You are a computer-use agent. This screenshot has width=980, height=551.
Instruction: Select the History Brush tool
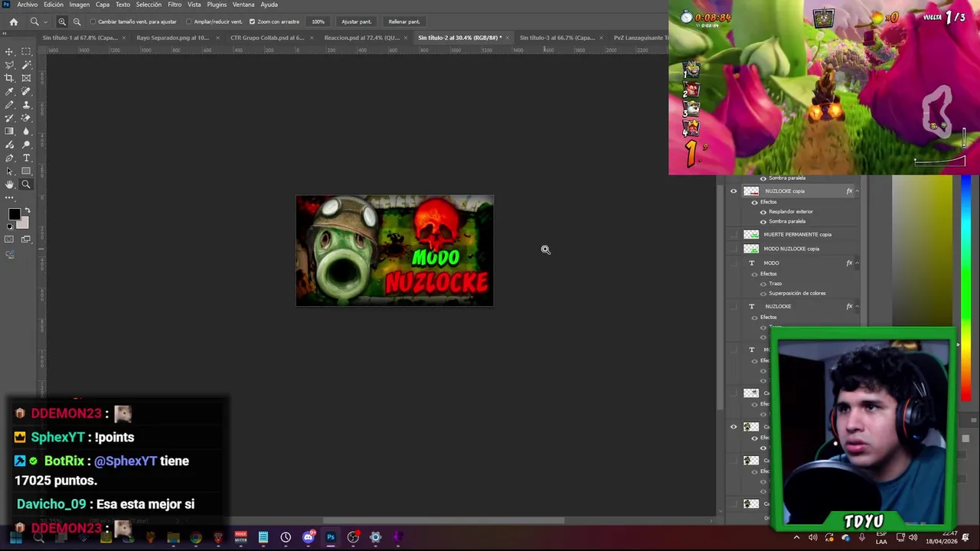(9, 118)
